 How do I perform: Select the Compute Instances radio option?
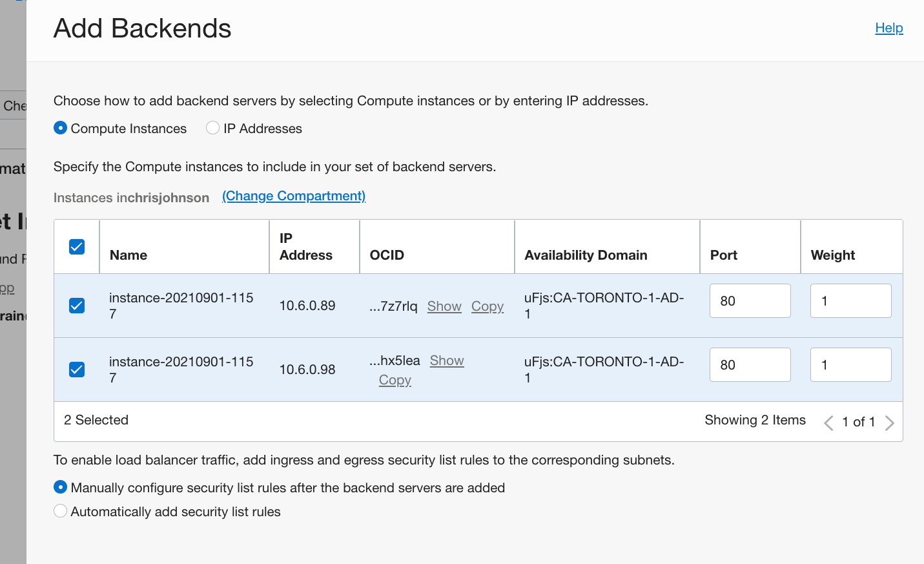pyautogui.click(x=61, y=128)
